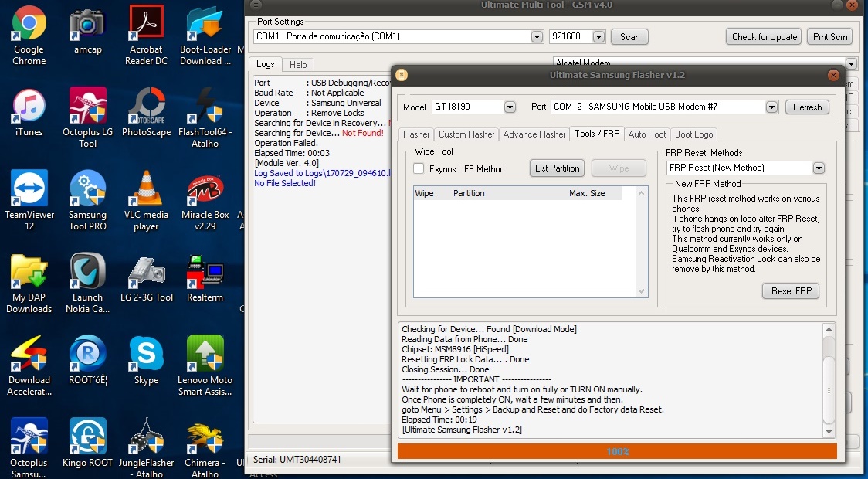
Task: Click the 'Closing Session... Done' log line
Action: [x=445, y=369]
